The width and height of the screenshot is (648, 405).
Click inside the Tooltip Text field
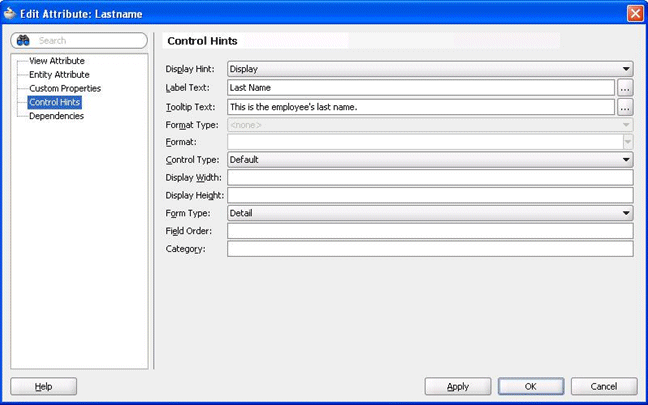pos(421,107)
